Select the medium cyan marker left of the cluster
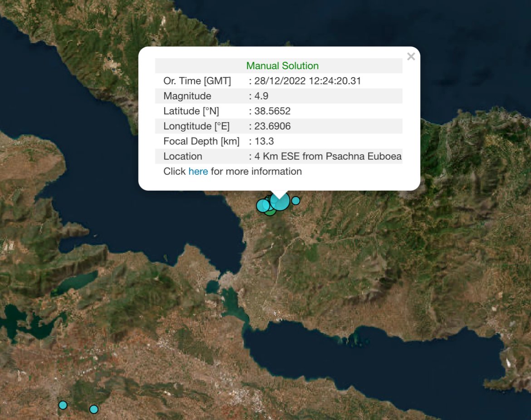The width and height of the screenshot is (531, 420). click(x=263, y=206)
